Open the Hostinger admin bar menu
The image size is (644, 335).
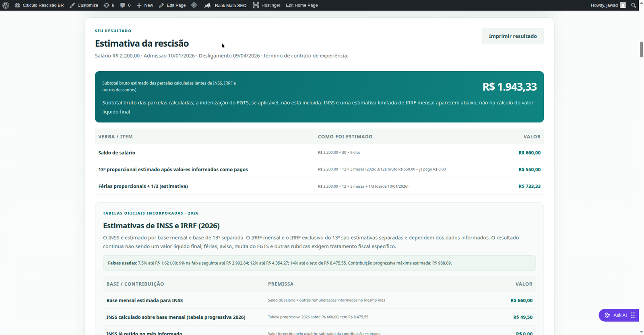(266, 5)
